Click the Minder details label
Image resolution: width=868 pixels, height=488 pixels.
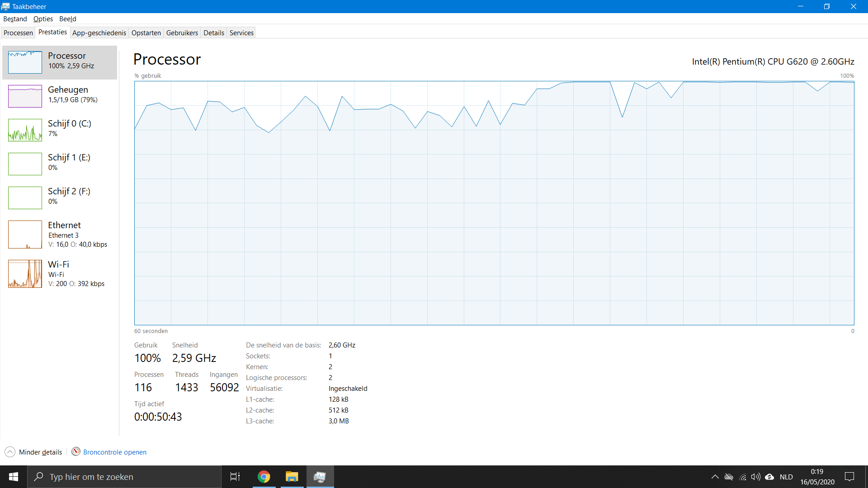pos(40,452)
